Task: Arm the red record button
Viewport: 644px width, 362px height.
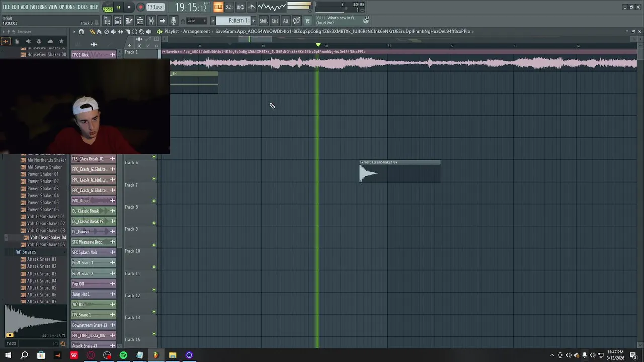Action: pos(140,8)
